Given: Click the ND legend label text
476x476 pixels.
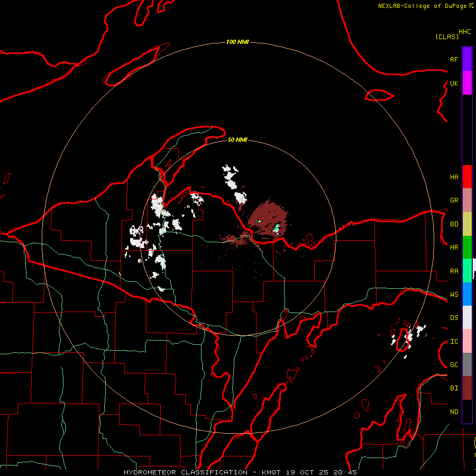Looking at the screenshot, I should 454,412.
